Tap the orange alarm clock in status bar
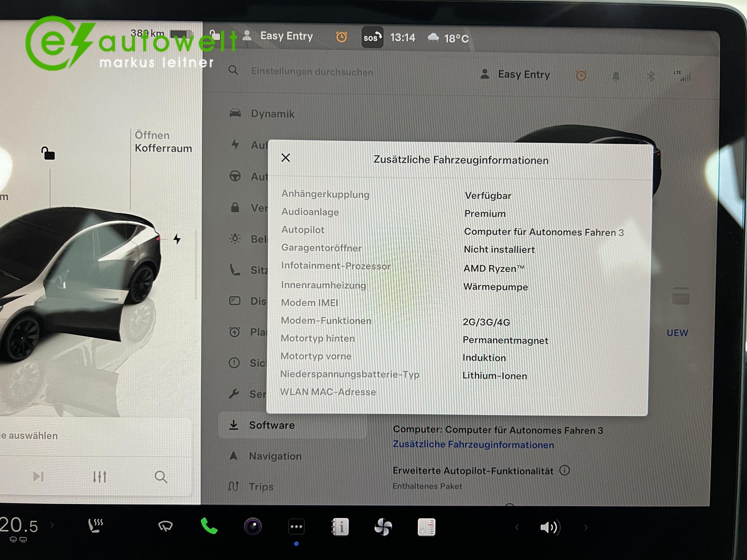Viewport: 747px width, 560px height. [x=341, y=37]
